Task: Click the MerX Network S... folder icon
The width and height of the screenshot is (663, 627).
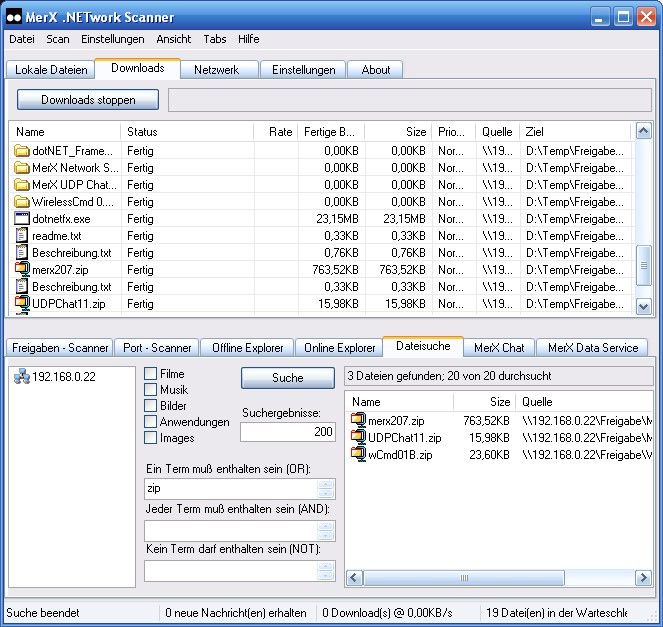Action: click(x=22, y=168)
